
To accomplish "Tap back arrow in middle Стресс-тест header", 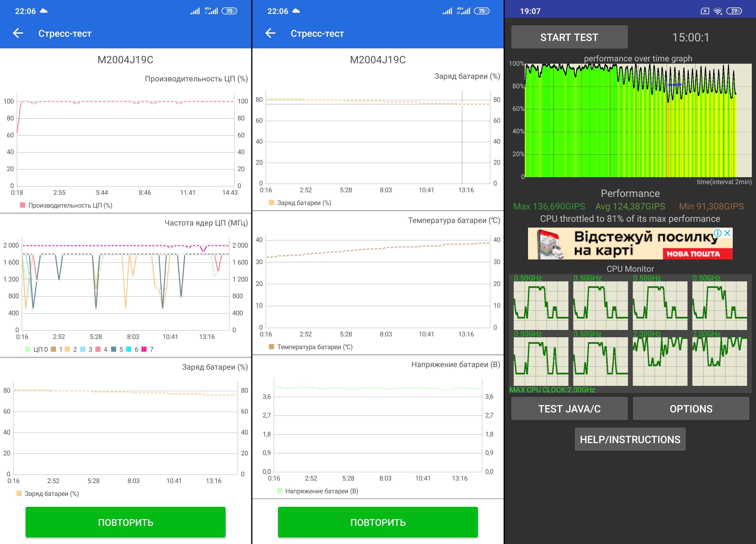I will (x=270, y=33).
